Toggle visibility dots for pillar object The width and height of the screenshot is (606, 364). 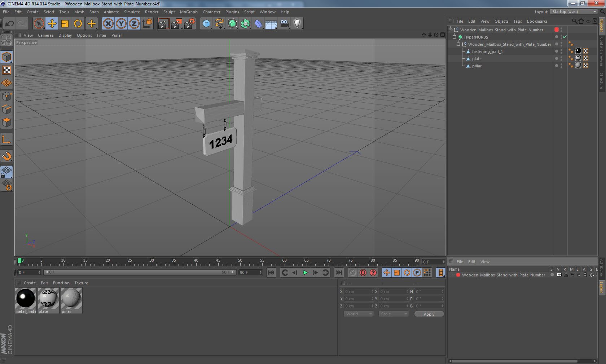point(561,66)
